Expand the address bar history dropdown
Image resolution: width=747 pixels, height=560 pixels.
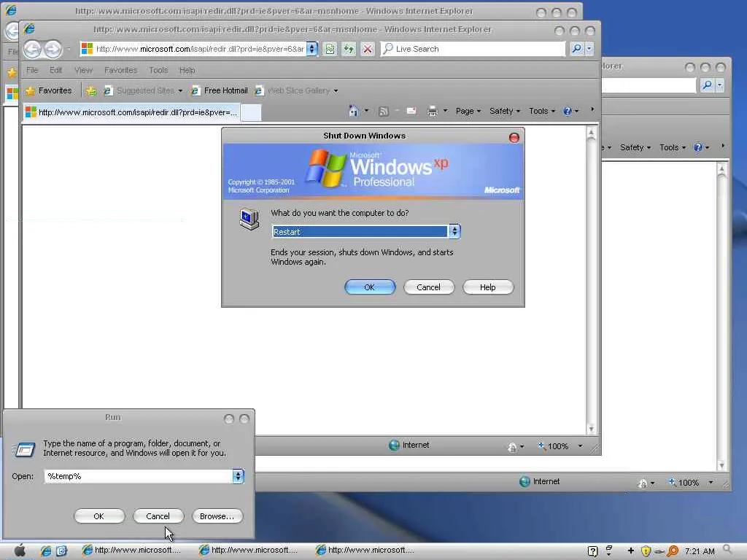(x=311, y=49)
